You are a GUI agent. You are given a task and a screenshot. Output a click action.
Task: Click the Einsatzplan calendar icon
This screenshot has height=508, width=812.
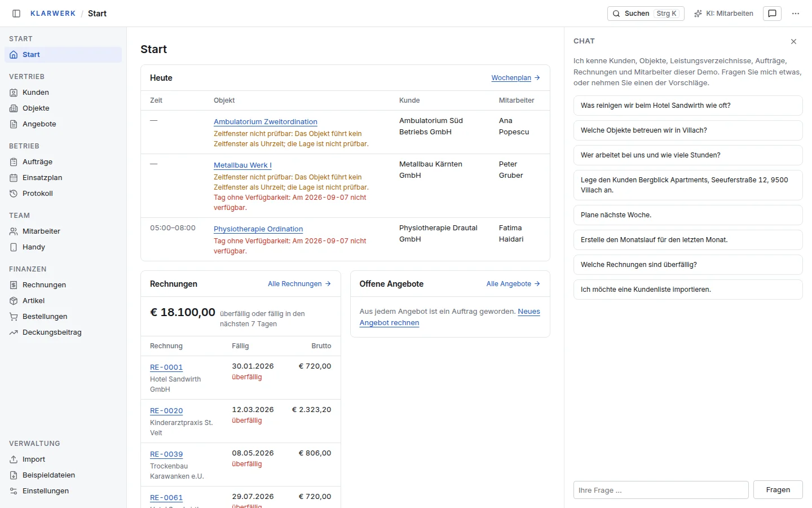pos(14,178)
